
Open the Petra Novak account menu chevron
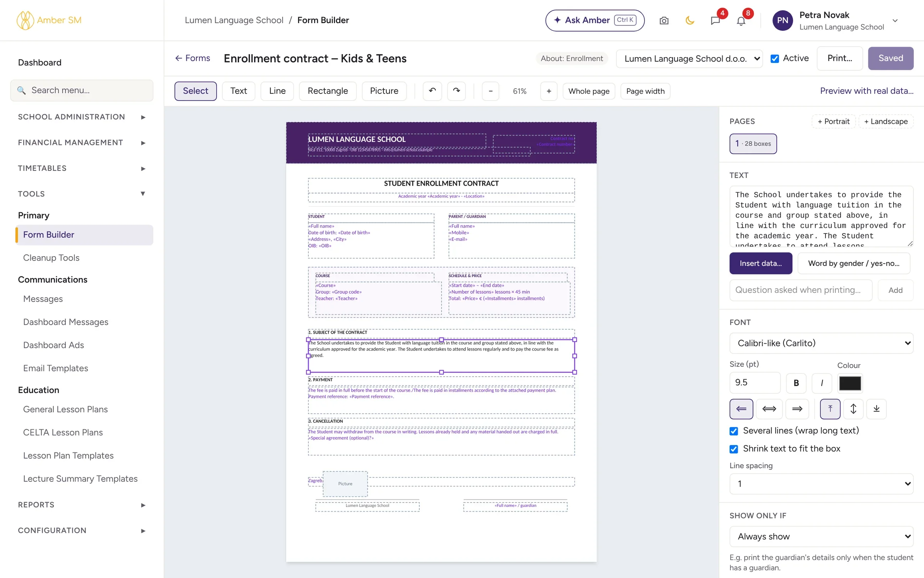point(895,21)
